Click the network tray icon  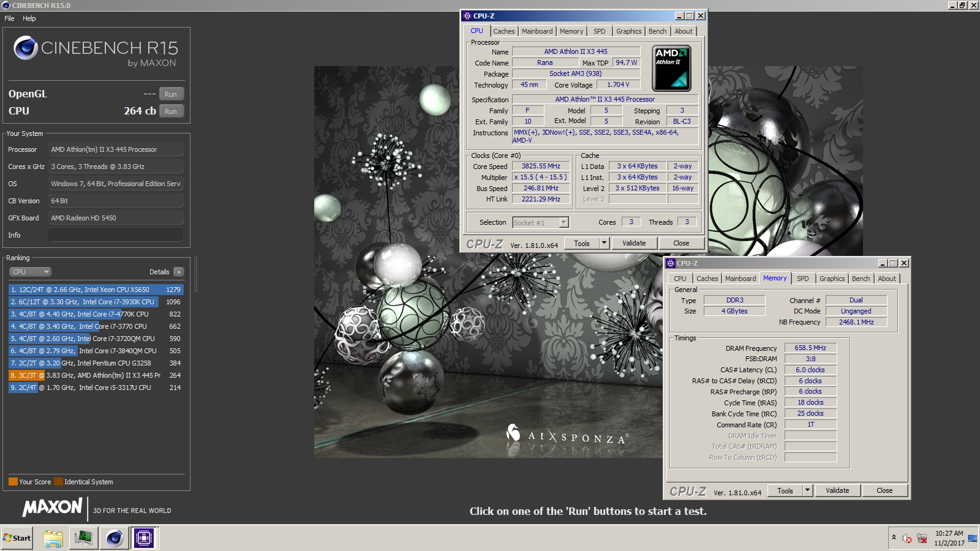point(922,539)
